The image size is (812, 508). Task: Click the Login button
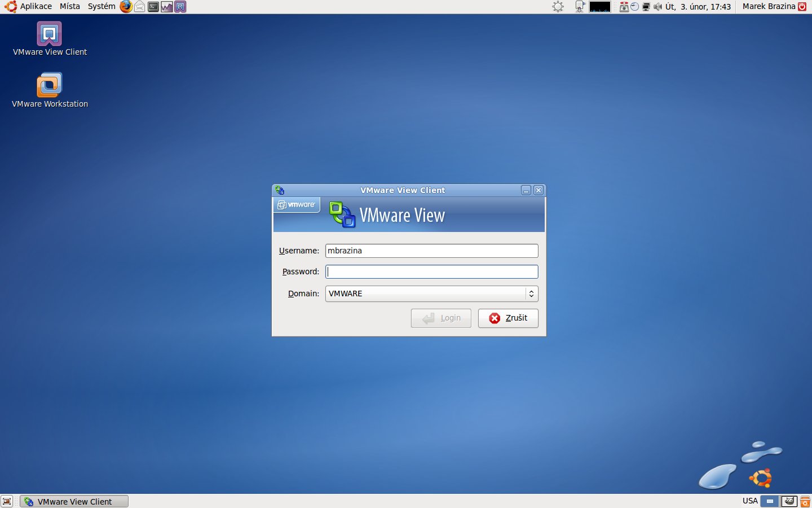441,318
